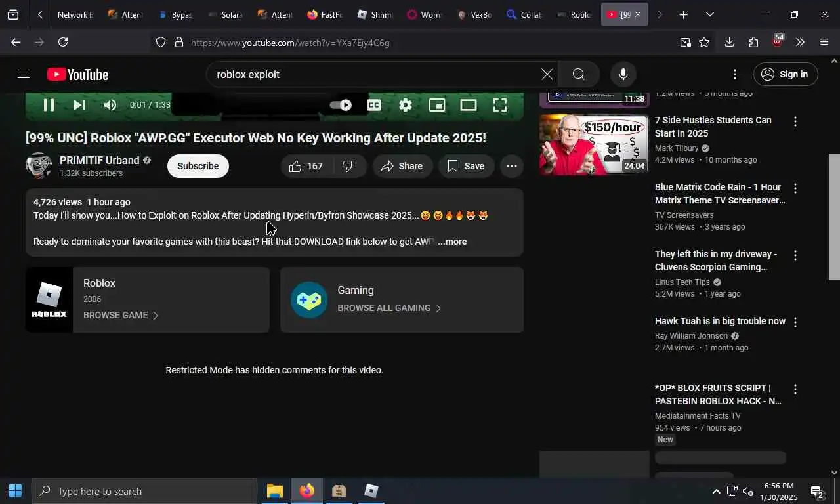Screen dimensions: 840x504
Task: Expand the description with ...more
Action: point(452,241)
